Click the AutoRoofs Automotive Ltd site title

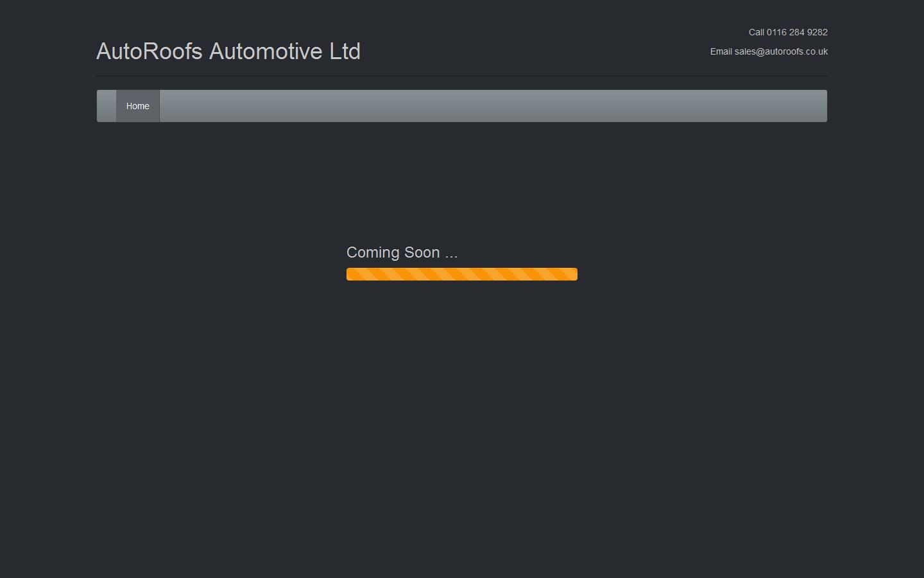(x=228, y=51)
